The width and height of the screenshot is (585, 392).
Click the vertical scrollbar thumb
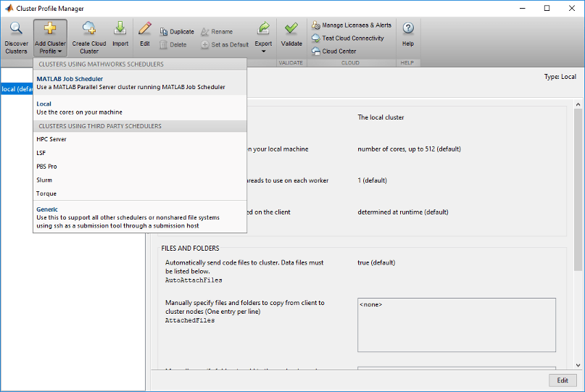578,190
